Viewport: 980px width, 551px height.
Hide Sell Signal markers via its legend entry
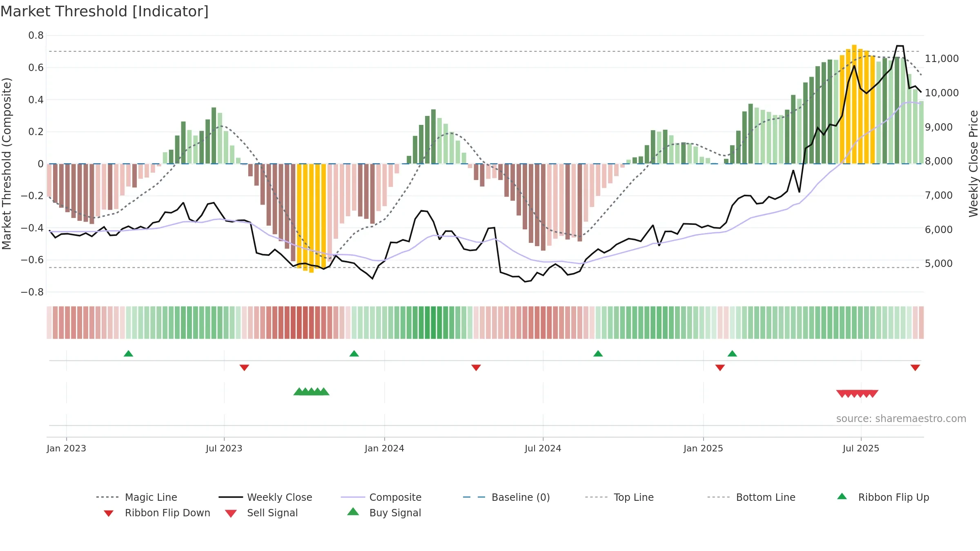[261, 513]
